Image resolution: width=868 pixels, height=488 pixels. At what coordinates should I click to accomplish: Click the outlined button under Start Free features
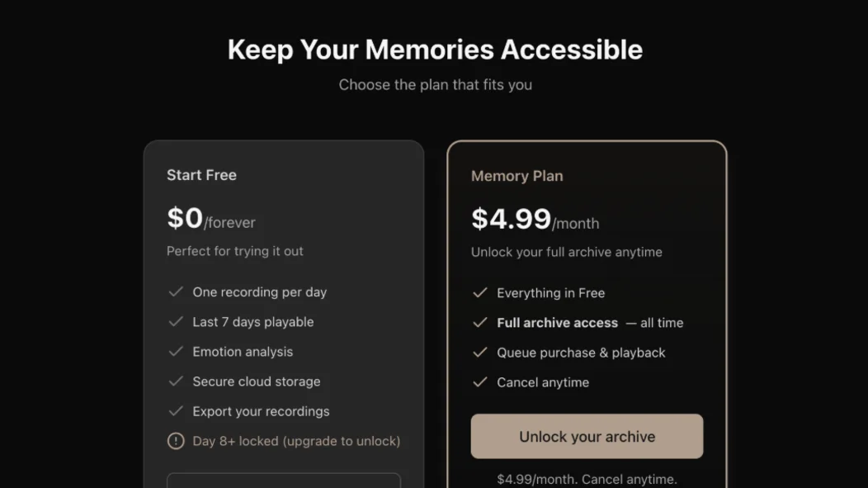click(x=284, y=481)
